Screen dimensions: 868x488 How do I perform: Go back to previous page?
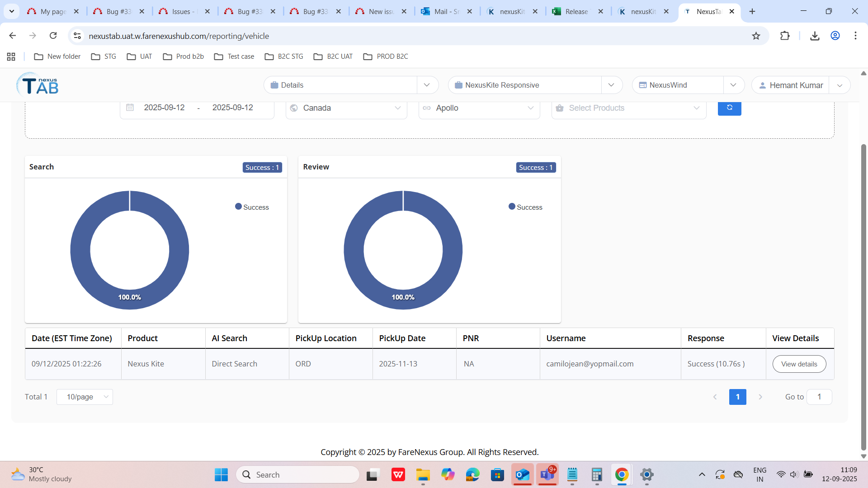coord(13,36)
